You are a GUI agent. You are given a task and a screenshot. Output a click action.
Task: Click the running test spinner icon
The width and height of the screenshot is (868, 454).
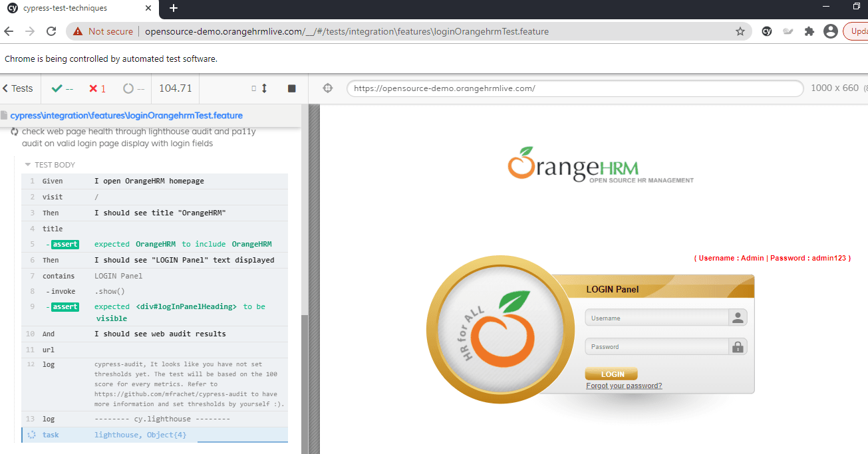[15, 132]
